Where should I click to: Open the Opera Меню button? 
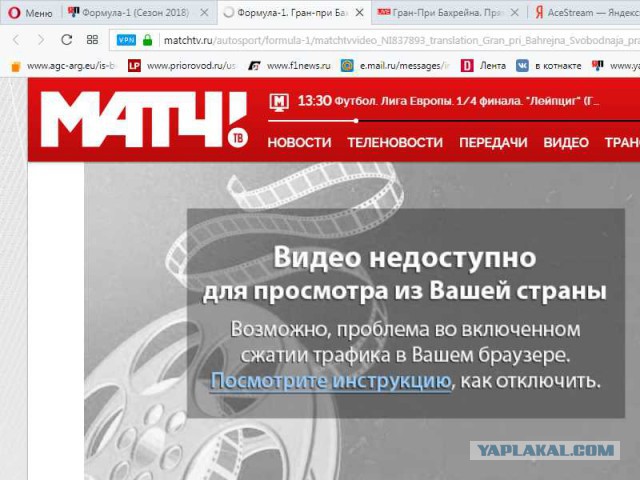[30, 13]
